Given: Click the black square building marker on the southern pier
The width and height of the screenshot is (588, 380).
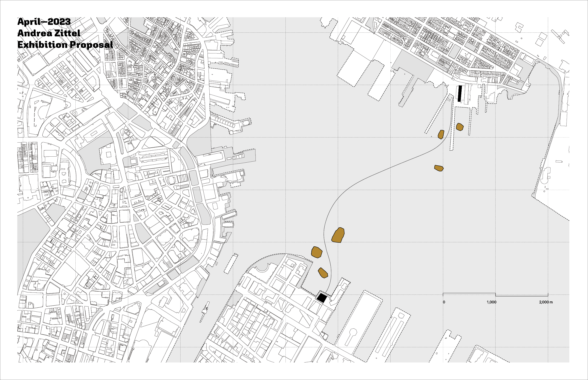Looking at the screenshot, I should 322,298.
